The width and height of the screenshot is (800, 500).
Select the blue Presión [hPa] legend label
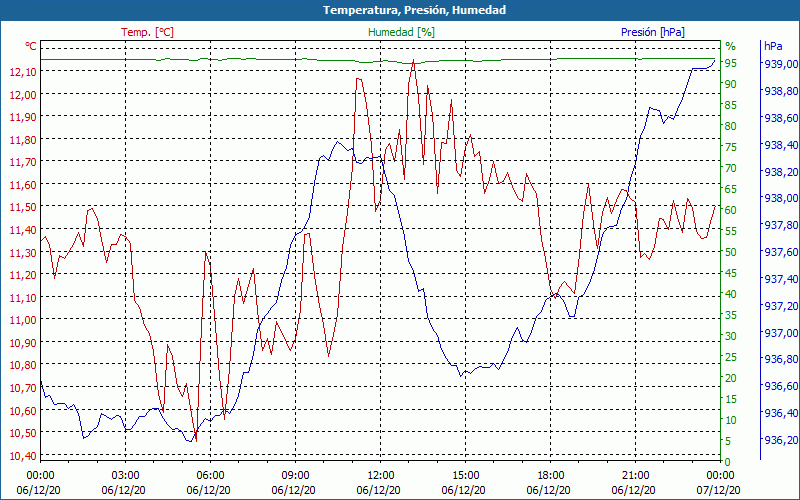click(653, 32)
